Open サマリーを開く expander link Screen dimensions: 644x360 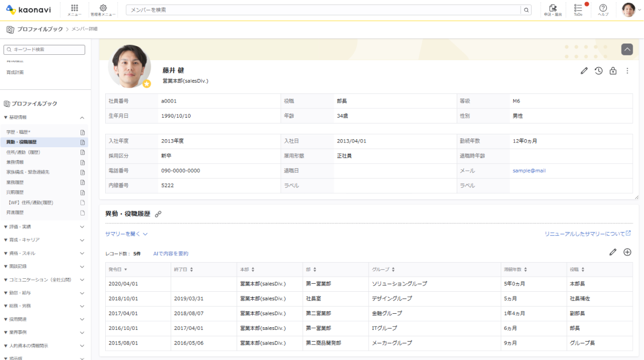(127, 234)
